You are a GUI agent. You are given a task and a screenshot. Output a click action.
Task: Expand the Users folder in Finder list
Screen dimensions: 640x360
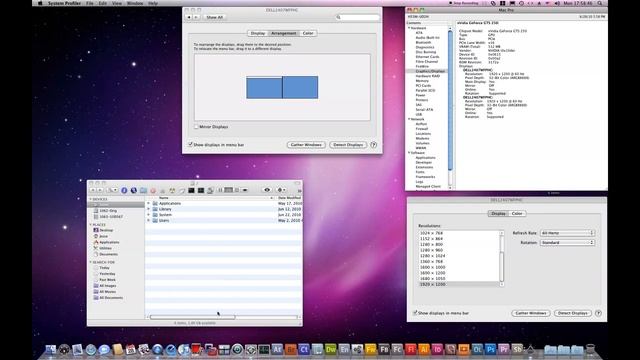point(149,220)
